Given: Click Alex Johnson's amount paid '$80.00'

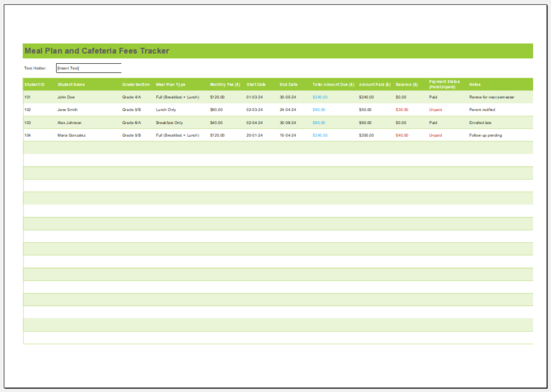Looking at the screenshot, I should click(365, 123).
